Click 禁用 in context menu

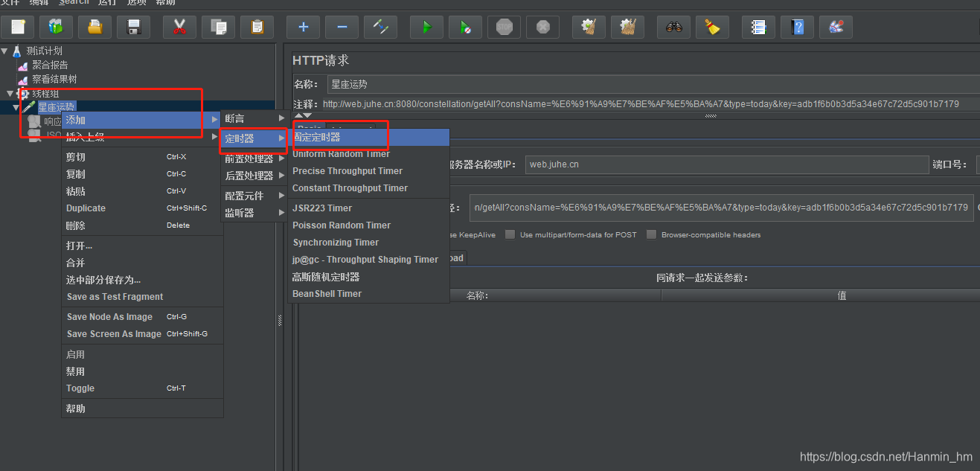142,371
